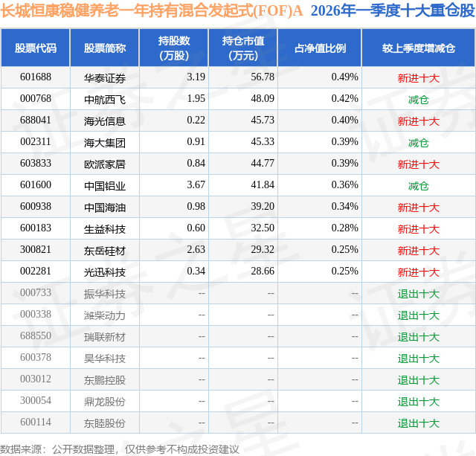The image size is (476, 456).
Task: Click the 股票代码 column header
Action: point(36,48)
